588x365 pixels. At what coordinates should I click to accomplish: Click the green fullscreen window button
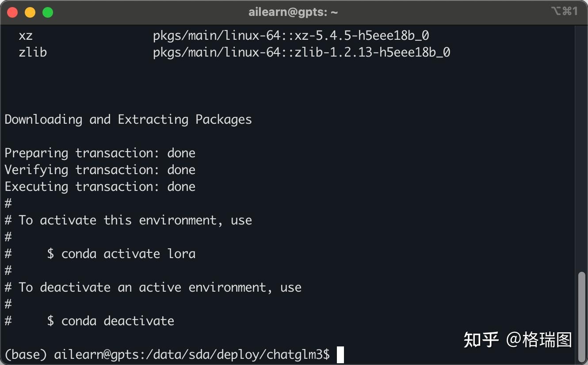48,12
